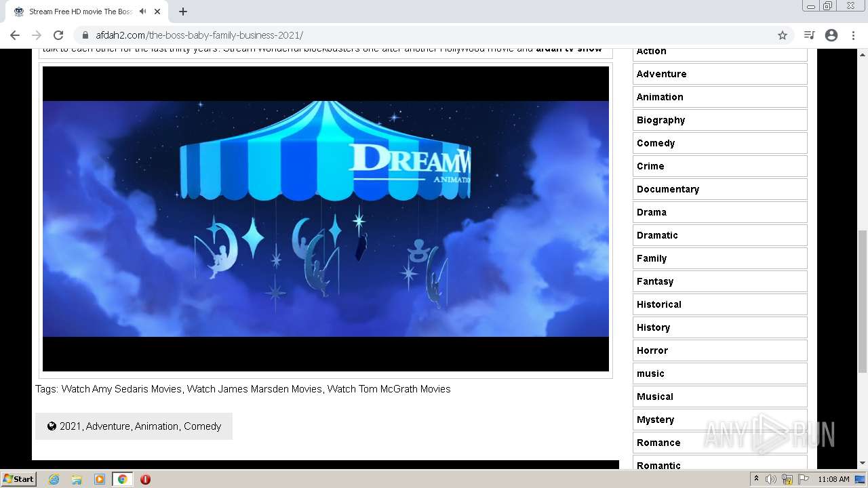Open Watch Tom McGrath Movies tag
Screen dimensions: 868x488
[389, 389]
